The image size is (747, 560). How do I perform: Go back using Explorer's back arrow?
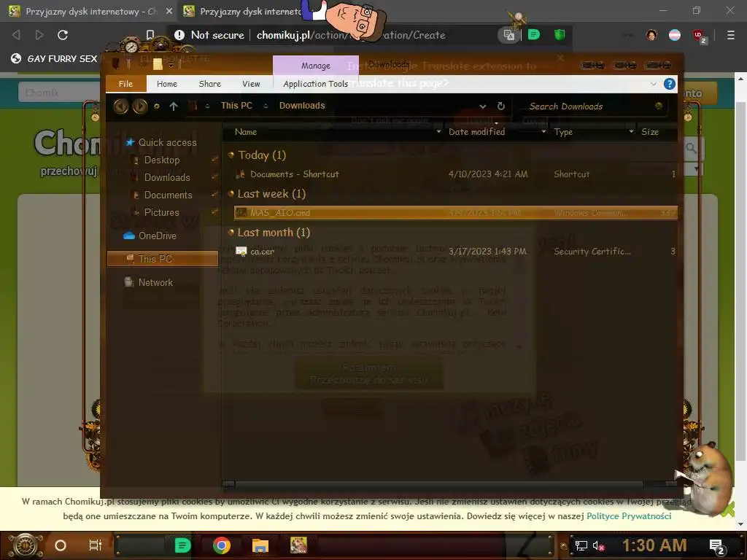pyautogui.click(x=120, y=106)
